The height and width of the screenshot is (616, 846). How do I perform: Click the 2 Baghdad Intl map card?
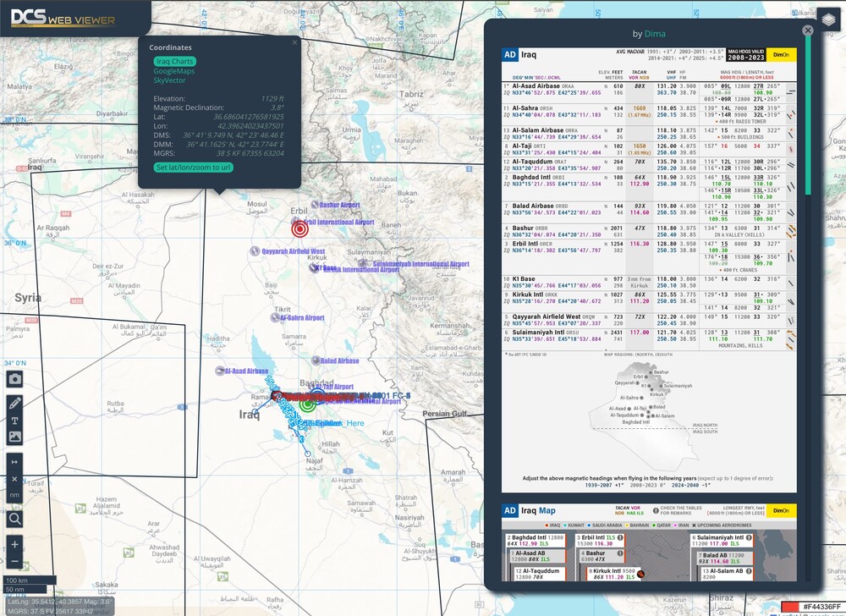click(x=535, y=541)
